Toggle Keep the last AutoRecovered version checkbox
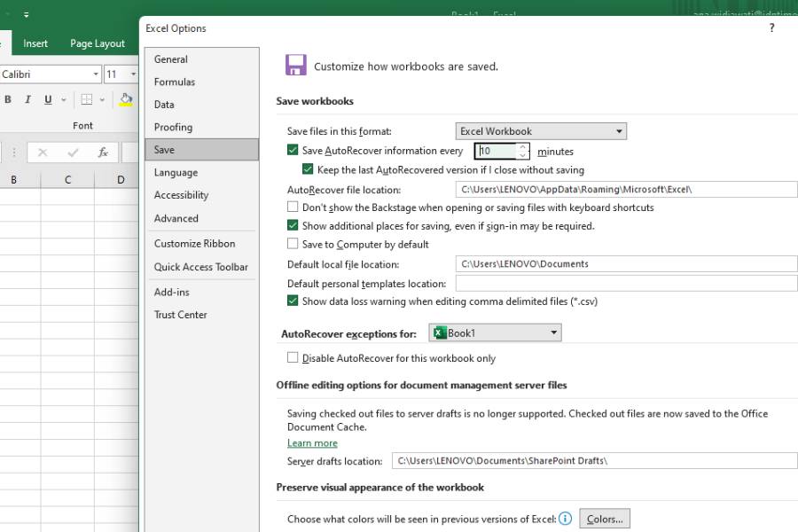This screenshot has width=798, height=532. 308,169
